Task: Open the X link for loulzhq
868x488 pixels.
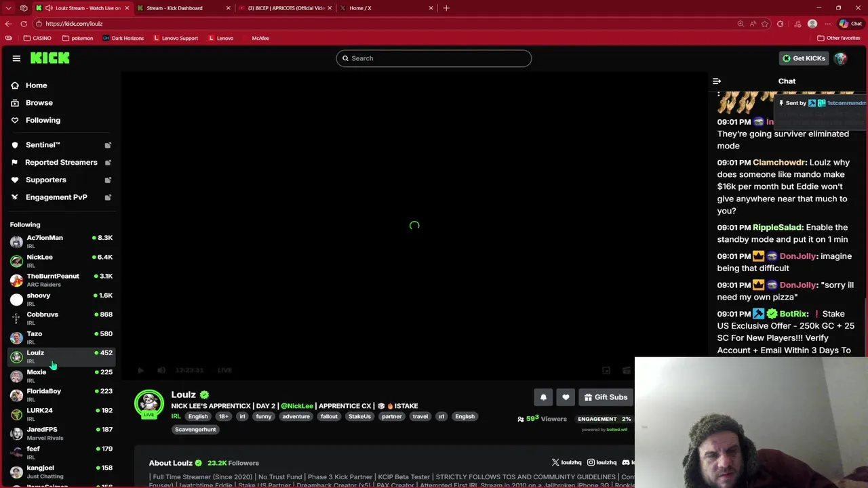Action: [566, 463]
